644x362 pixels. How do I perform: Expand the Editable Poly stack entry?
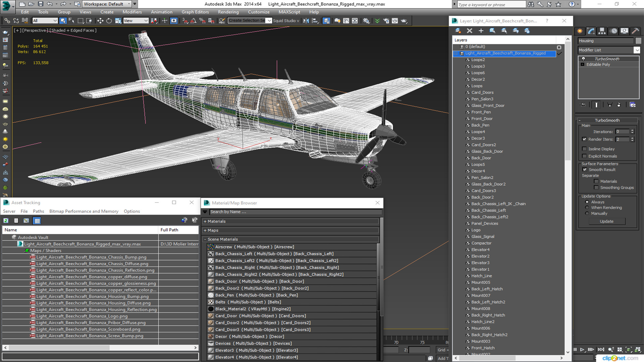583,64
